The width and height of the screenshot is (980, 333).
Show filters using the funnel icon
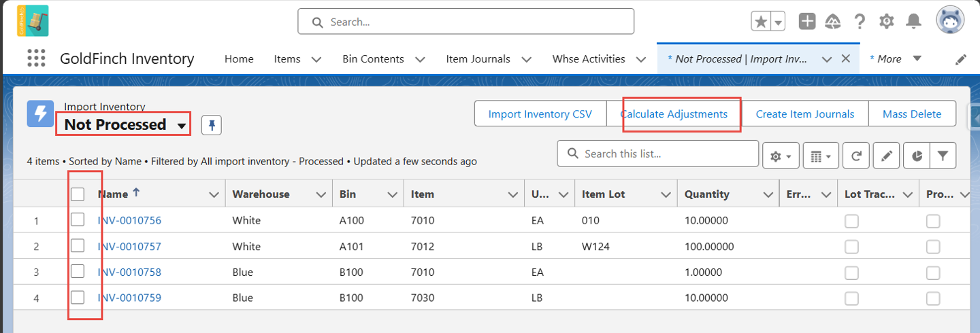pyautogui.click(x=943, y=155)
